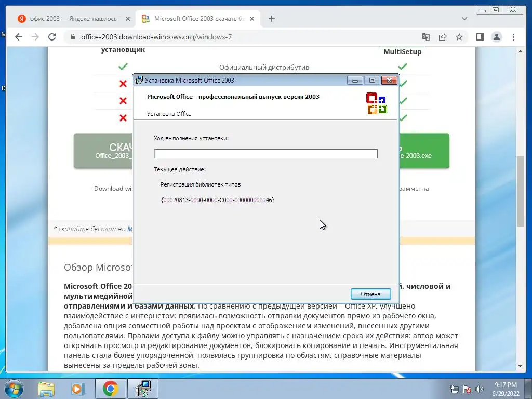The image size is (532, 399).
Task: Click the Официальный дистрибутив row text
Action: coord(264,67)
